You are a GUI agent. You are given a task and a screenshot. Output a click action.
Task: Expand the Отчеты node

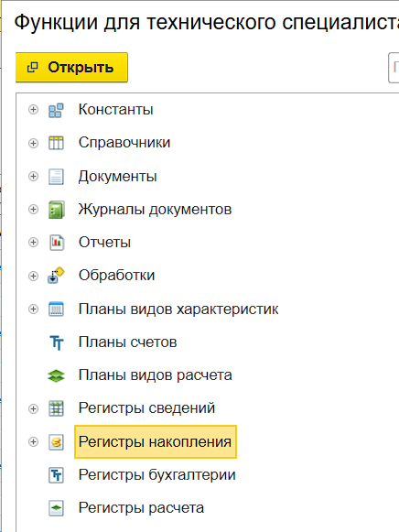(x=33, y=243)
